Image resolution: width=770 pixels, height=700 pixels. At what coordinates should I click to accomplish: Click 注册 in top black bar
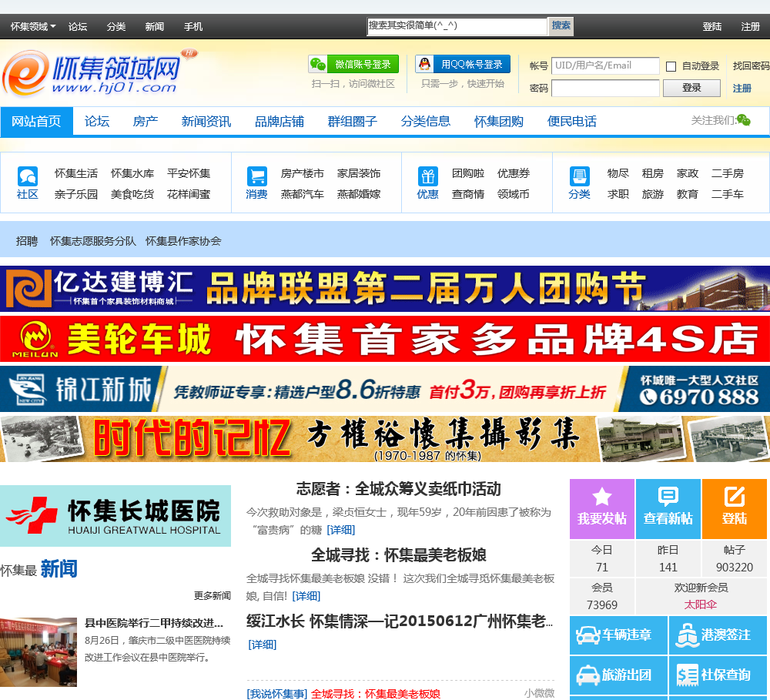coord(750,26)
